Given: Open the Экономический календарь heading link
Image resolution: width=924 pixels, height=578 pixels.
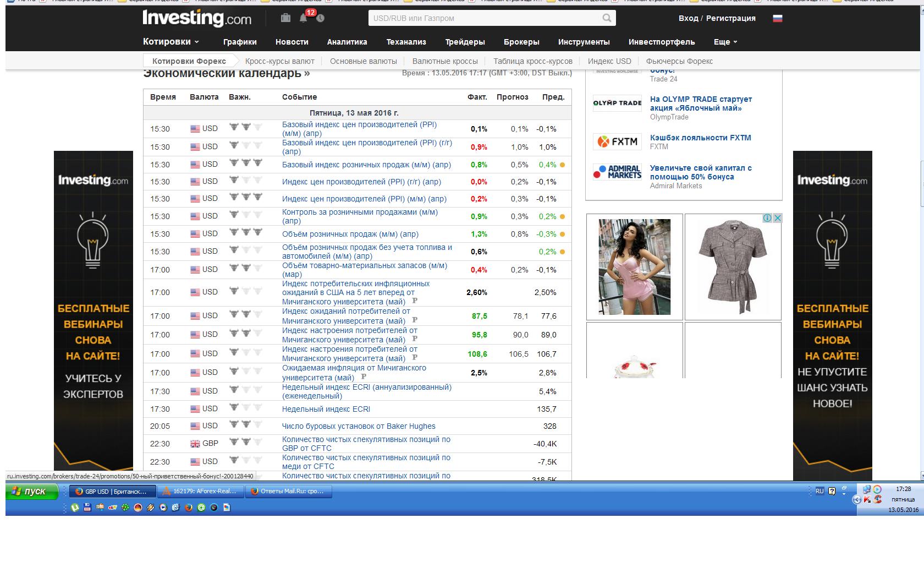Looking at the screenshot, I should pos(226,73).
